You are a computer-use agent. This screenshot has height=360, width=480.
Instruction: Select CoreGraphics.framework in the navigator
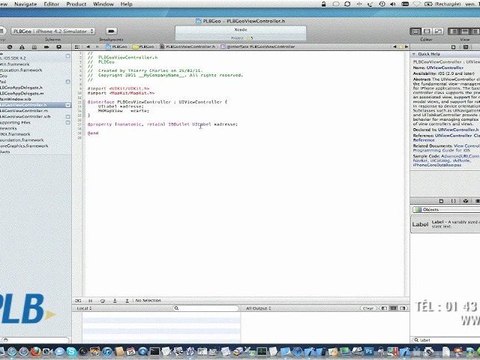click(24, 146)
